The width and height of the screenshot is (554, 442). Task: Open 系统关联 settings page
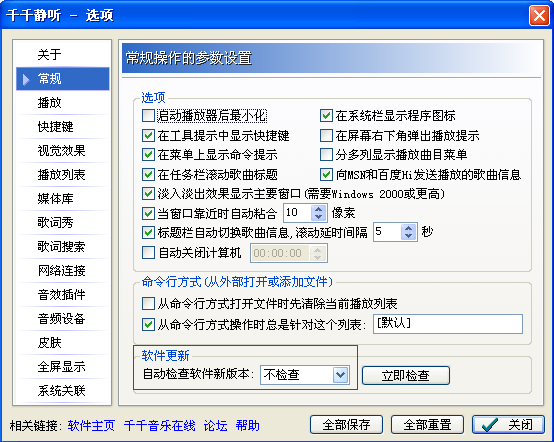click(x=63, y=391)
